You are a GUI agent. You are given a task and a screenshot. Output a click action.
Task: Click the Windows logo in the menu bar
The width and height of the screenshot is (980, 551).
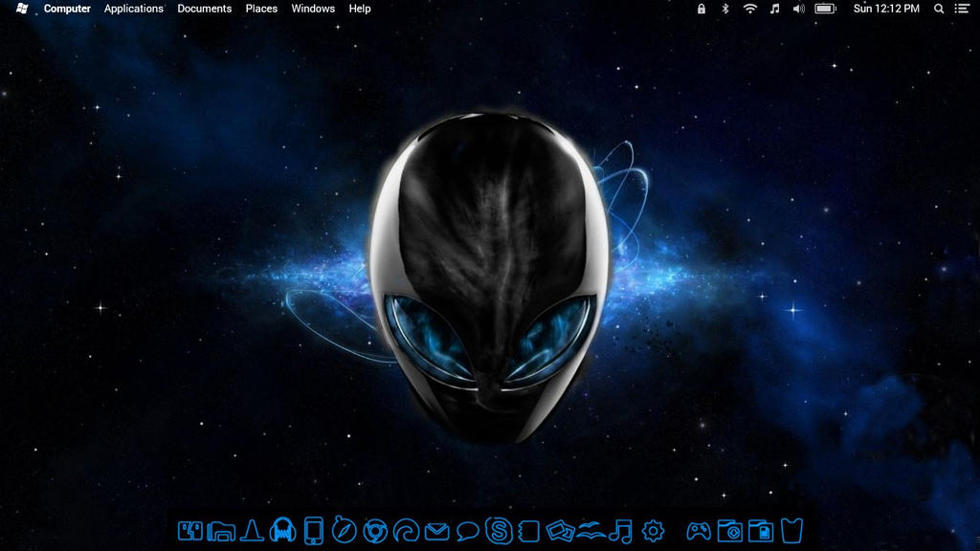22,9
